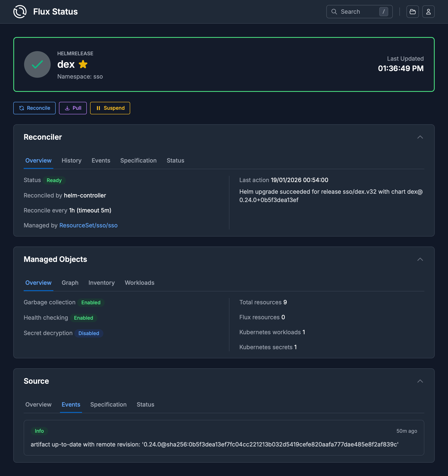The height and width of the screenshot is (476, 448).
Task: Click the pause icon inside the Suspend button
Action: point(99,108)
